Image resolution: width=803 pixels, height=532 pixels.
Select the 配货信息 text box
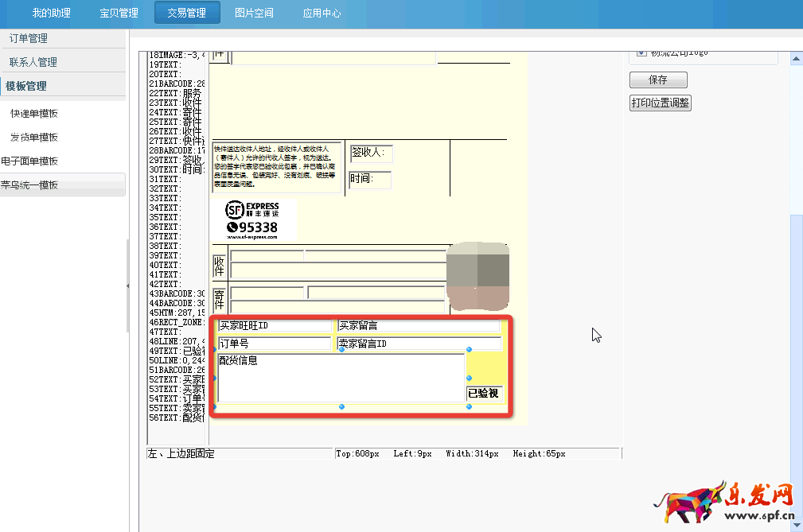(x=341, y=378)
